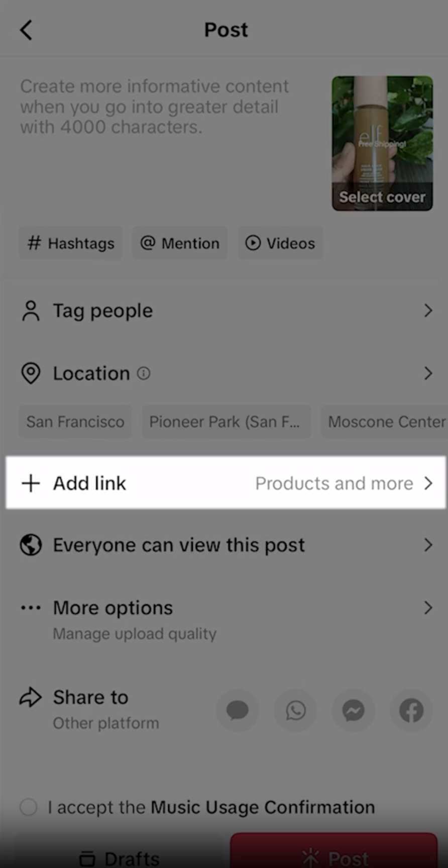Share to Facebook icon

point(411,710)
